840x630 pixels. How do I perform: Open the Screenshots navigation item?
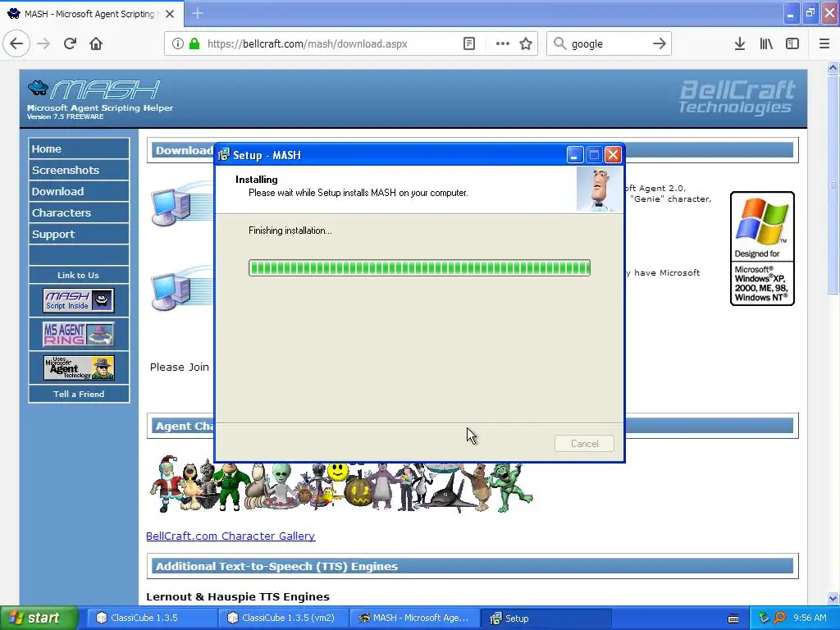coord(79,170)
